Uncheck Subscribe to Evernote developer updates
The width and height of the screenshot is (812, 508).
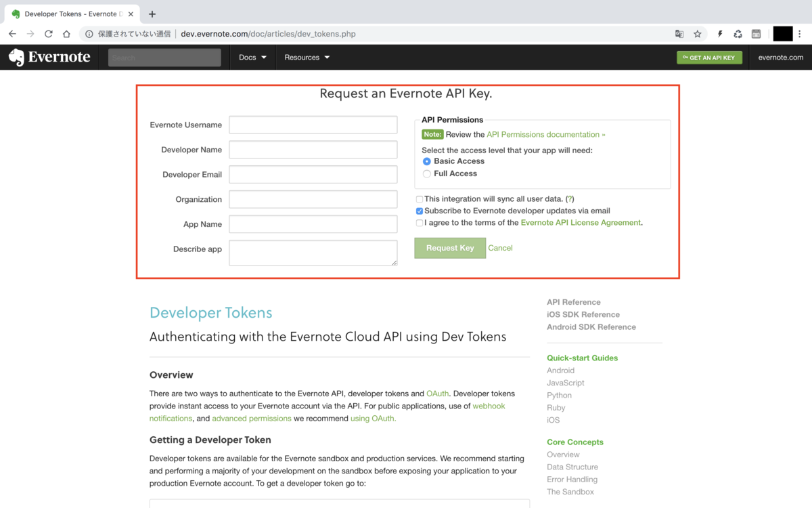point(420,211)
